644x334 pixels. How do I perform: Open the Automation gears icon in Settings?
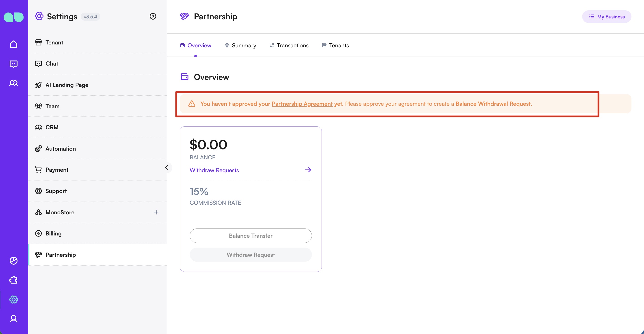(x=39, y=148)
